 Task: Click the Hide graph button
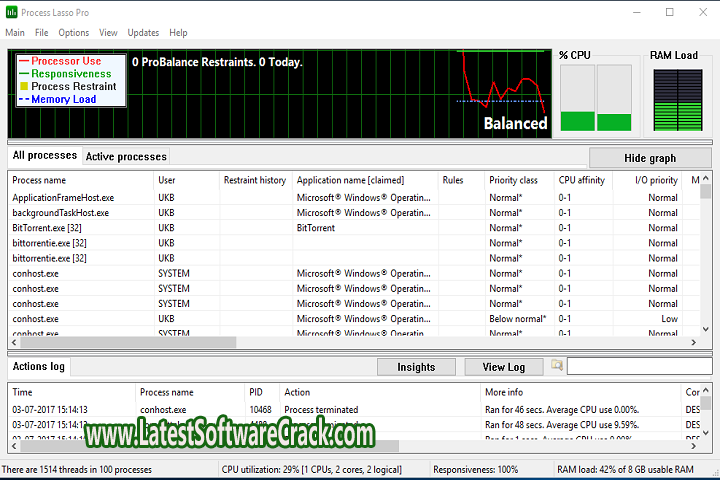pos(649,158)
